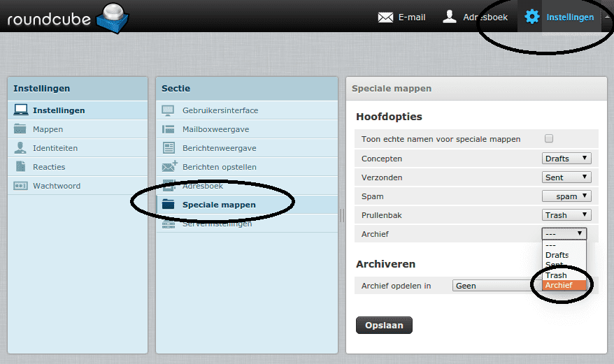Click the Reacties document icon
Viewport: 614px width, 364px height.
pyautogui.click(x=21, y=167)
